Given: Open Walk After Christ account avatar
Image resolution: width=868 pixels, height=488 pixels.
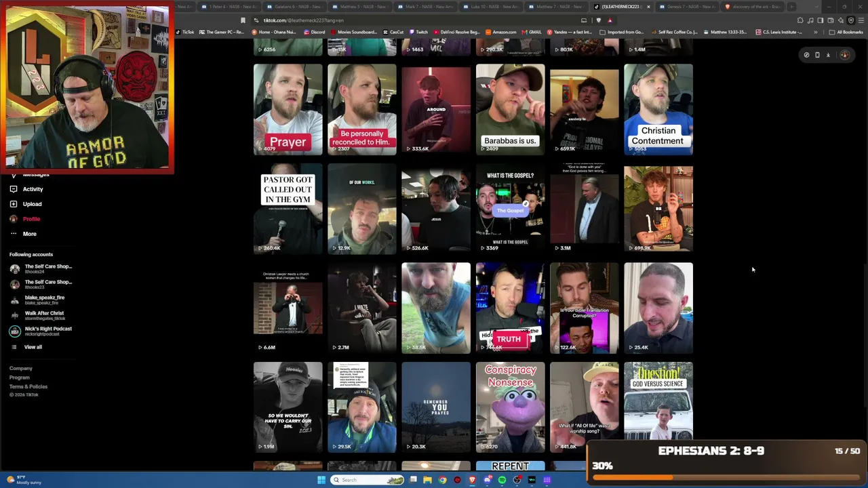Looking at the screenshot, I should 15,316.
